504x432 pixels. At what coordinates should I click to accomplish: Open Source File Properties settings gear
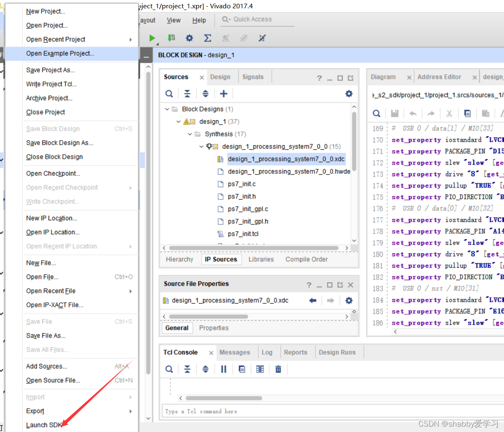pos(349,300)
